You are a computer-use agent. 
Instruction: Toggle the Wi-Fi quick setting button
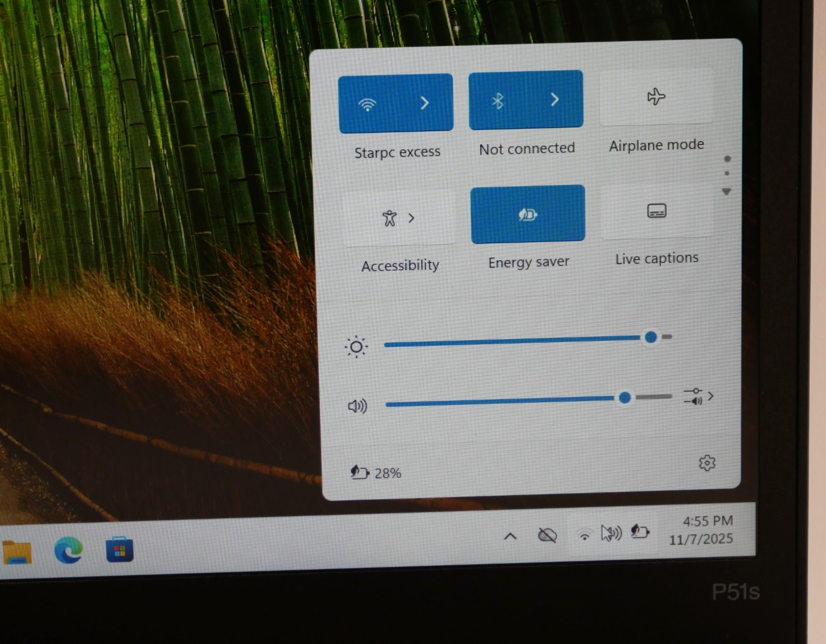tap(368, 104)
